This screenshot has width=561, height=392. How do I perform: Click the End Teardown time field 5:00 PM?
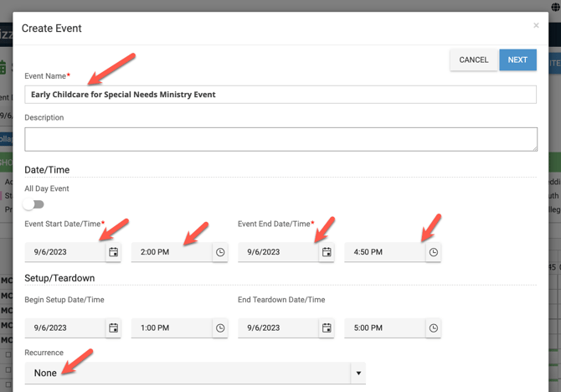[x=383, y=328]
